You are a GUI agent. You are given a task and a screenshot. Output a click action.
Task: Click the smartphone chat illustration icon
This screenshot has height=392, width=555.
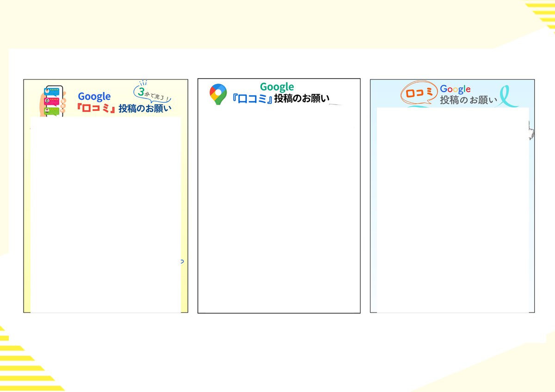pos(53,101)
